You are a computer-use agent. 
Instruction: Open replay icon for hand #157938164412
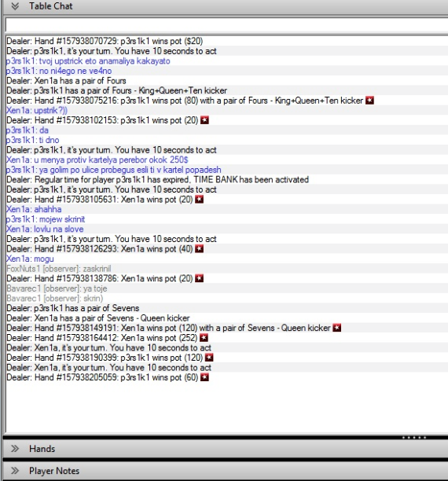tap(204, 338)
